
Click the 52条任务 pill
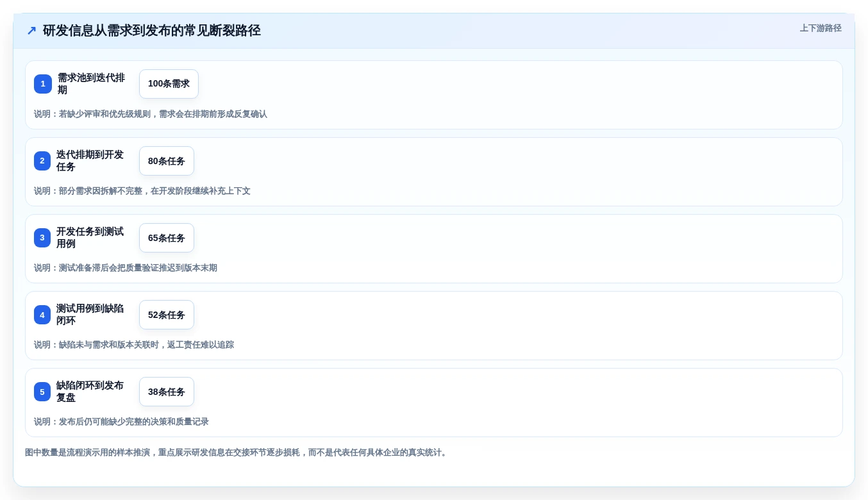pyautogui.click(x=167, y=315)
